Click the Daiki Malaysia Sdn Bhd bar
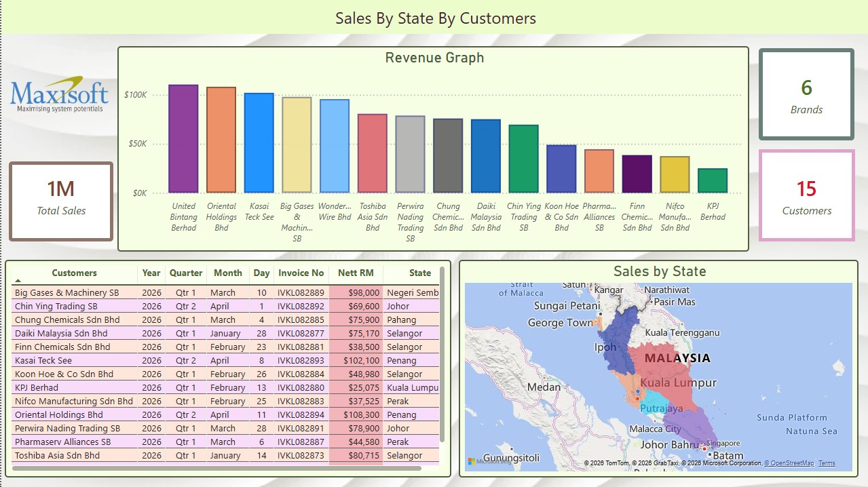Image resolution: width=868 pixels, height=487 pixels. [x=486, y=156]
